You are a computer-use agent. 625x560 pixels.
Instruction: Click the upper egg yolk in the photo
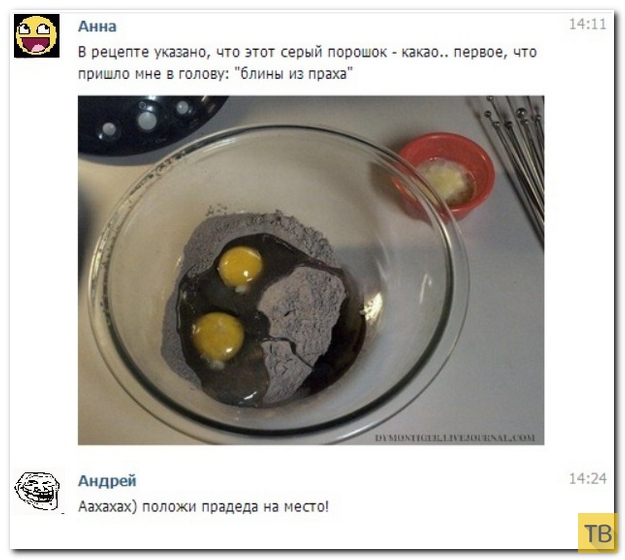(240, 267)
